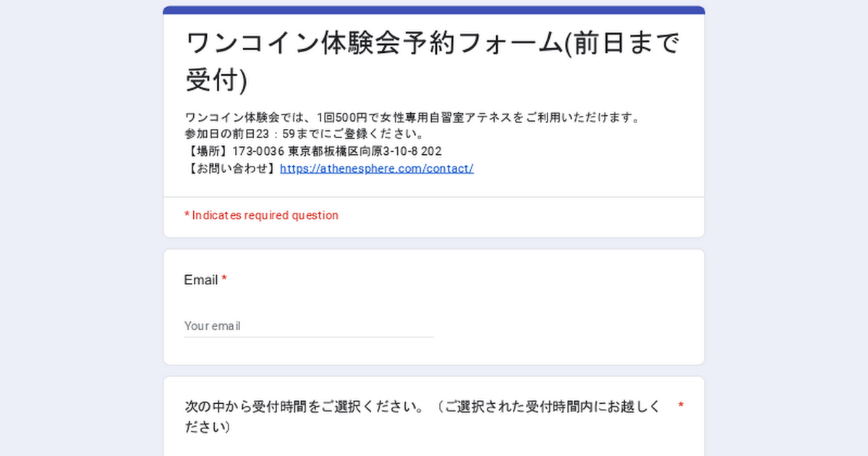Select the 1回500円 description sentence

click(x=412, y=117)
